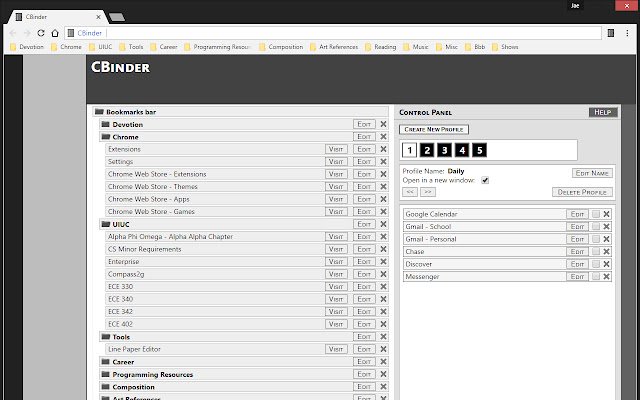This screenshot has height=400, width=640.
Task: Expand the Programming Resources folder
Action: click(x=106, y=374)
